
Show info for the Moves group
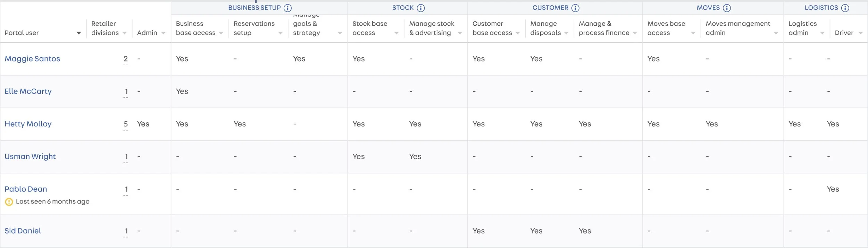[x=727, y=8]
